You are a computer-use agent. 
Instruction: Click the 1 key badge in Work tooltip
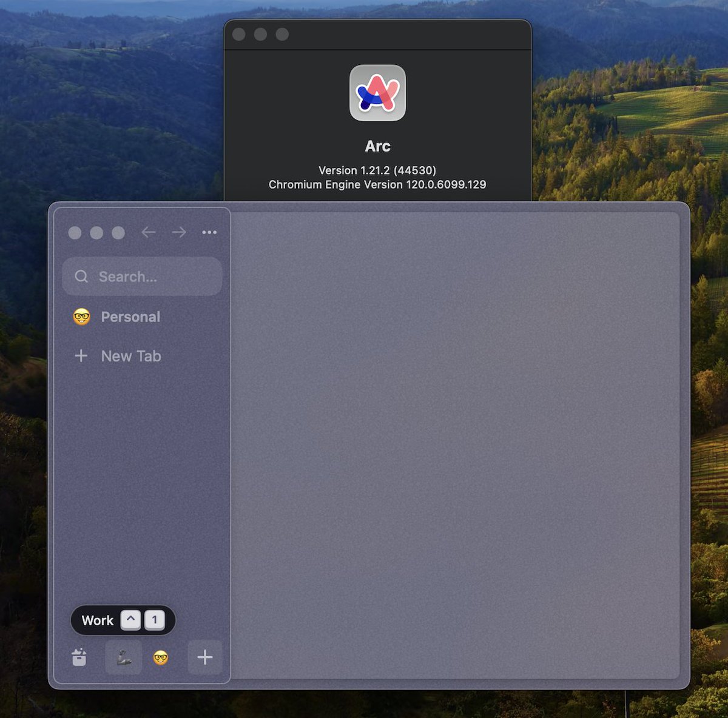(x=155, y=620)
